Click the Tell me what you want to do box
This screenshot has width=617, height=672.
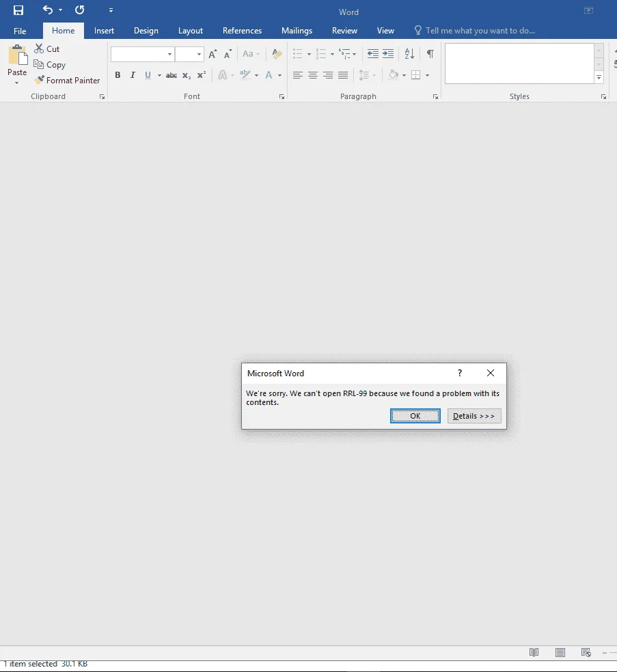[x=474, y=31]
